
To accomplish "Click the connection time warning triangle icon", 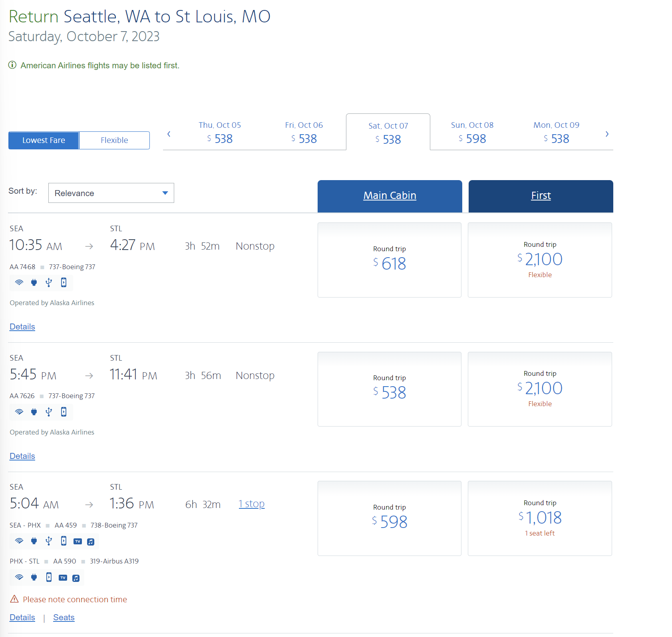I will 14,599.
